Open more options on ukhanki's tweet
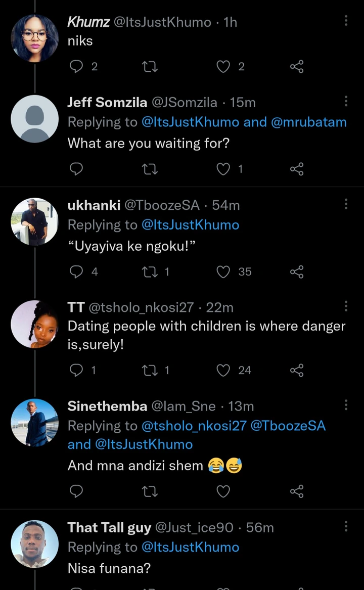Screen dimensions: 364x590 pyautogui.click(x=346, y=204)
